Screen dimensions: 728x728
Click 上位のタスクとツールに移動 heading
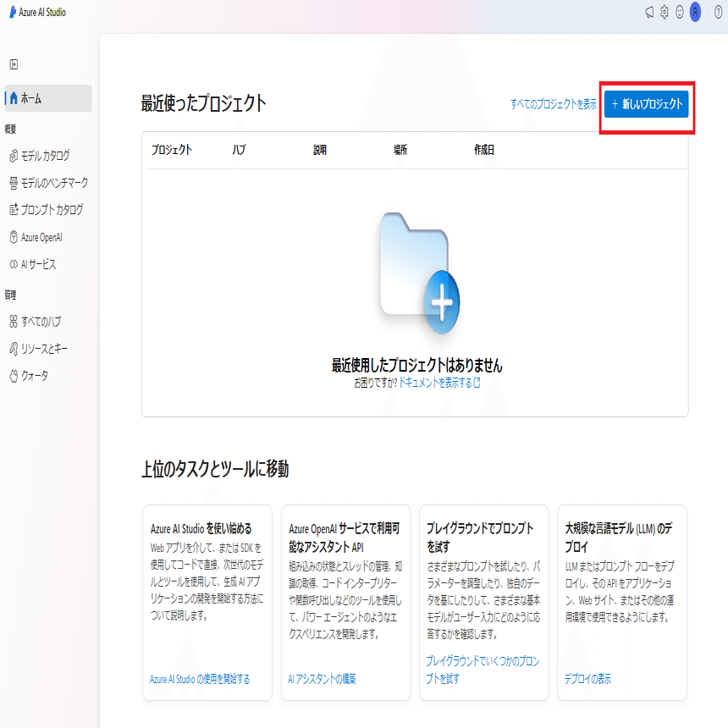click(215, 469)
